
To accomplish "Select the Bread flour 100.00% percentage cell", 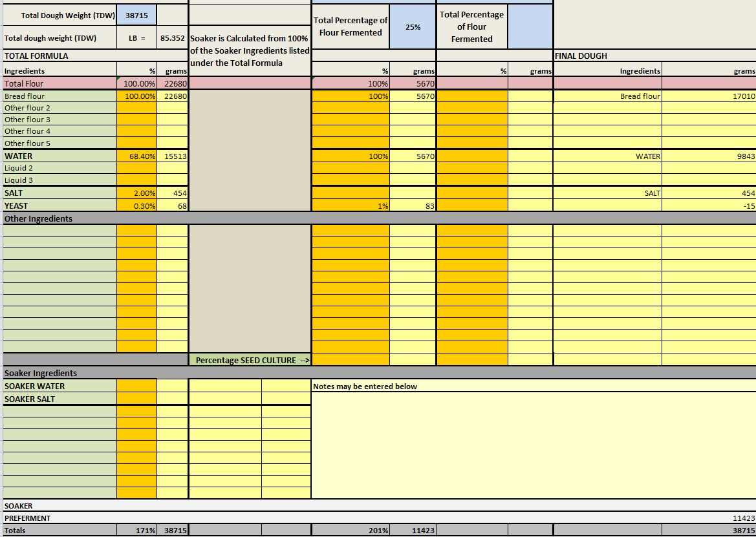I will click(x=136, y=96).
